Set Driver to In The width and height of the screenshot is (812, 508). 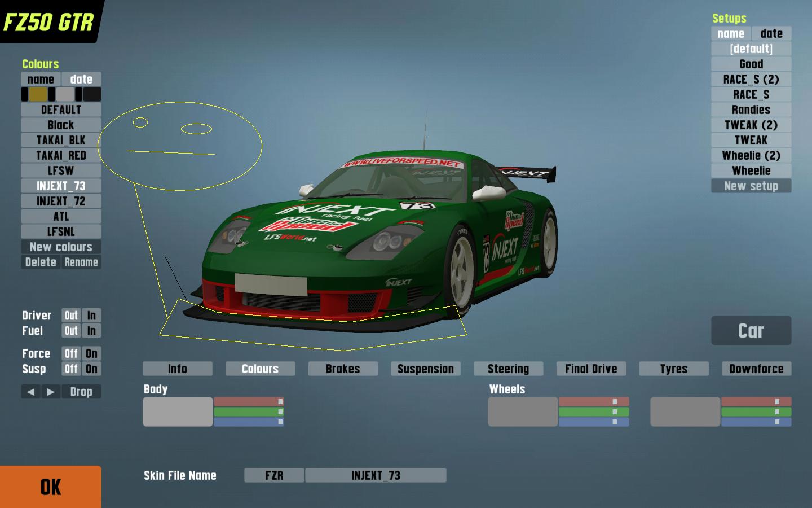tap(91, 316)
